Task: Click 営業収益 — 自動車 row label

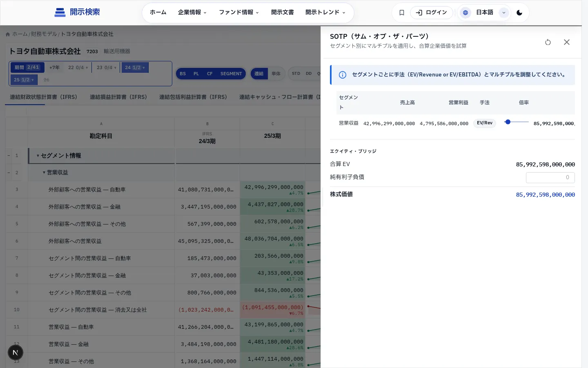Action: coord(71,327)
